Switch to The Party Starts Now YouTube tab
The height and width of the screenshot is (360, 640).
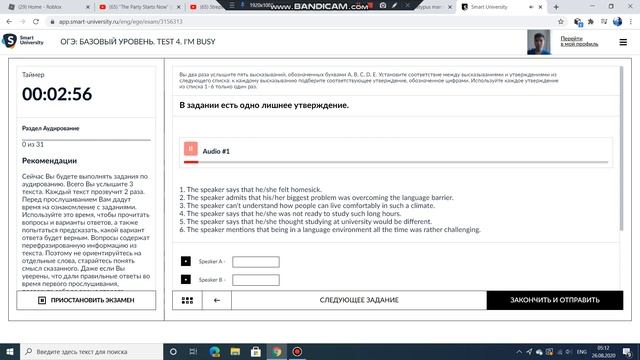click(x=139, y=7)
